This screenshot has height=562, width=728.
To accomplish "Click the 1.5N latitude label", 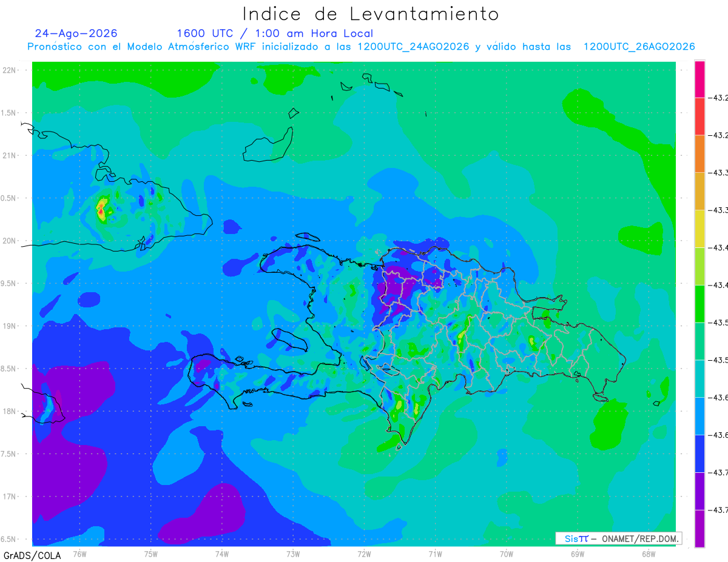I will pyautogui.click(x=9, y=113).
